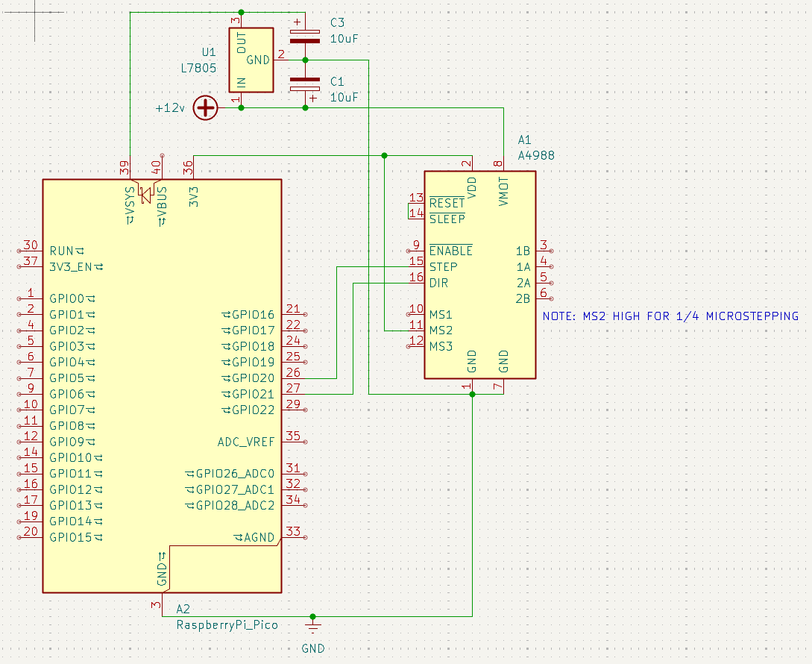812x664 pixels.
Task: Click the DIR pin label on A4988
Action: [x=438, y=283]
